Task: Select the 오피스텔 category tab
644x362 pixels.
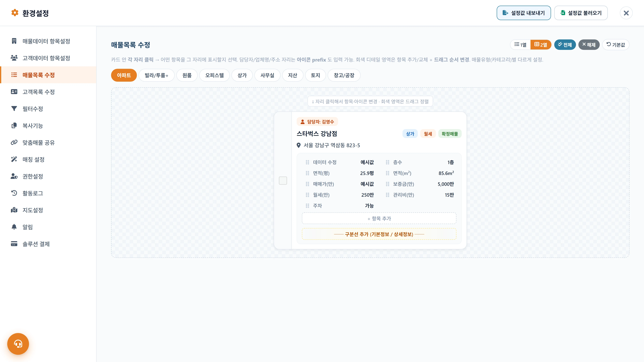Action: tap(214, 75)
